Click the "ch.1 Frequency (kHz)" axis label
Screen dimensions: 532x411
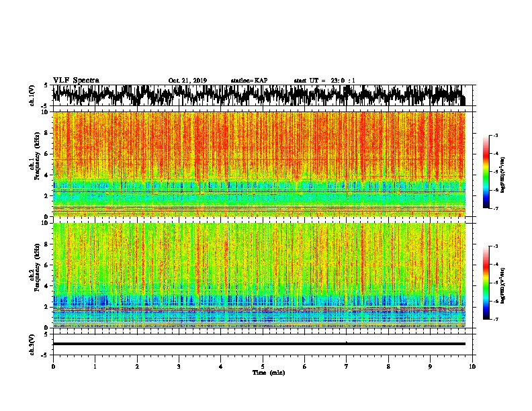pyautogui.click(x=35, y=156)
